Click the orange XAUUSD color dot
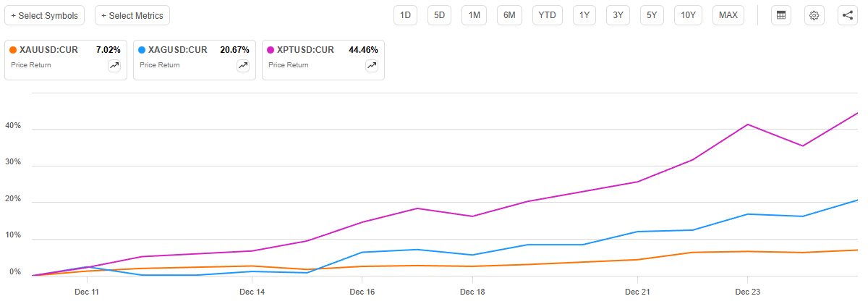 (x=13, y=50)
